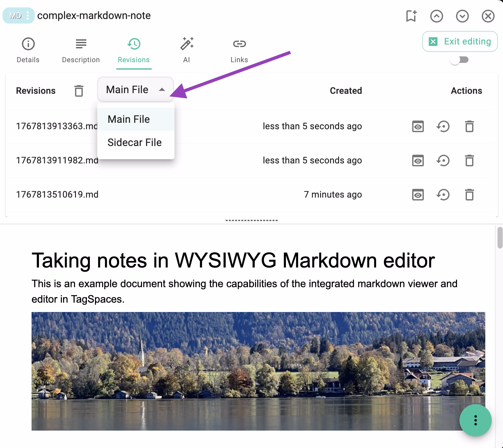Screen dimensions: 503x448
Task: Bookmark the current note
Action: coord(411,16)
